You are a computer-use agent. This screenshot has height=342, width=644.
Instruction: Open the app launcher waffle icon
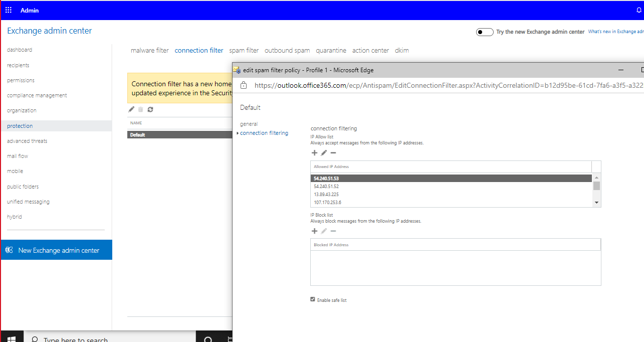pos(9,10)
